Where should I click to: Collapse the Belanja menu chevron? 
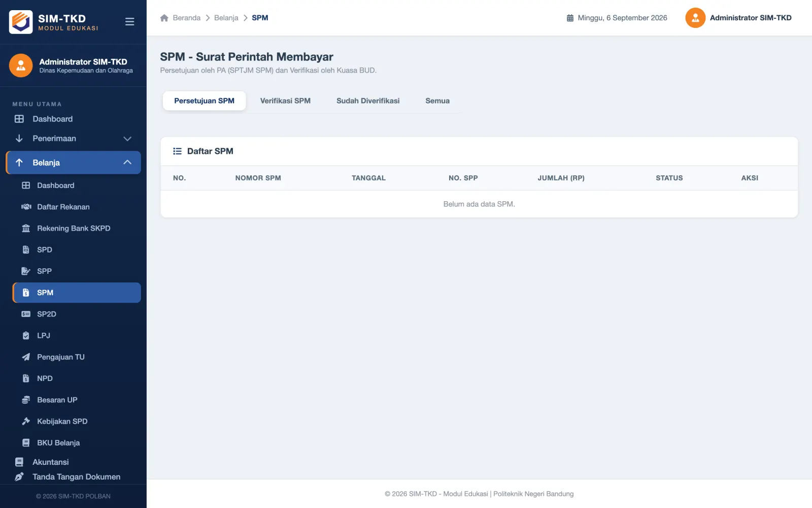point(127,163)
